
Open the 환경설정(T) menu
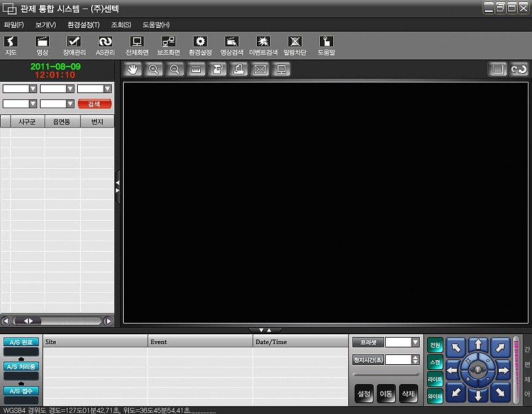click(x=83, y=25)
